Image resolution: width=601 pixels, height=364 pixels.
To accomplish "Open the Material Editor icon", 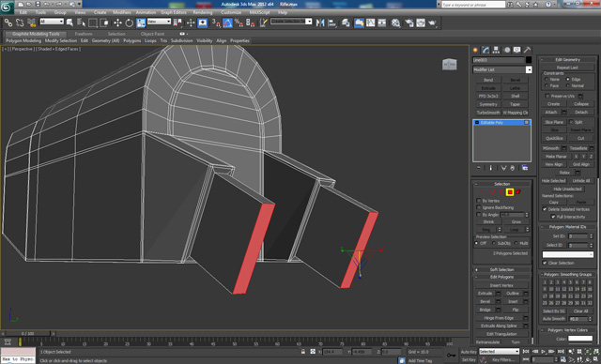I will pyautogui.click(x=396, y=23).
